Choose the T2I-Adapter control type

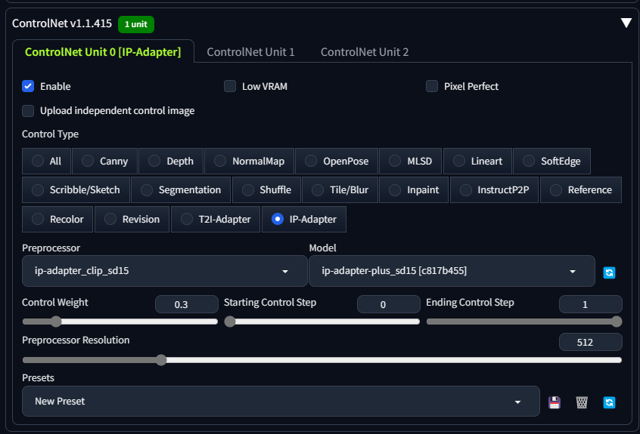pos(216,219)
